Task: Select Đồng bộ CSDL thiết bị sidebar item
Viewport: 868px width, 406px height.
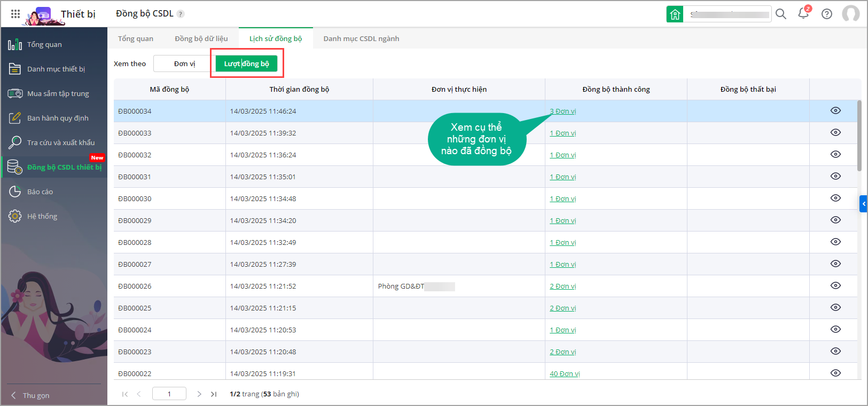Action: pos(54,167)
